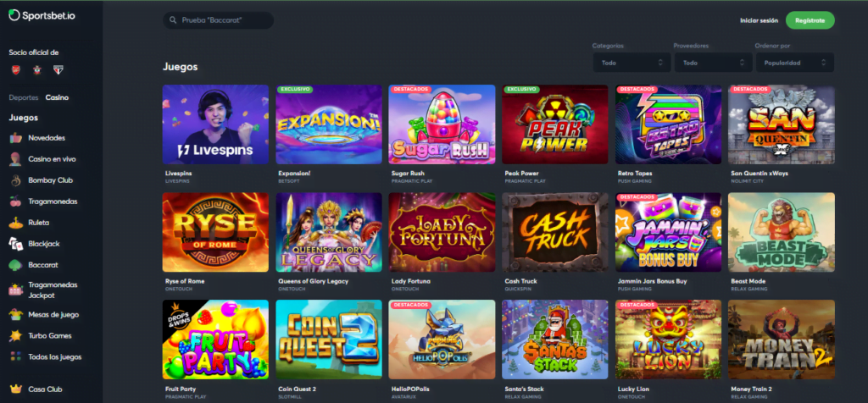Open Turbo Games star icon
The height and width of the screenshot is (403, 868).
[x=15, y=335]
